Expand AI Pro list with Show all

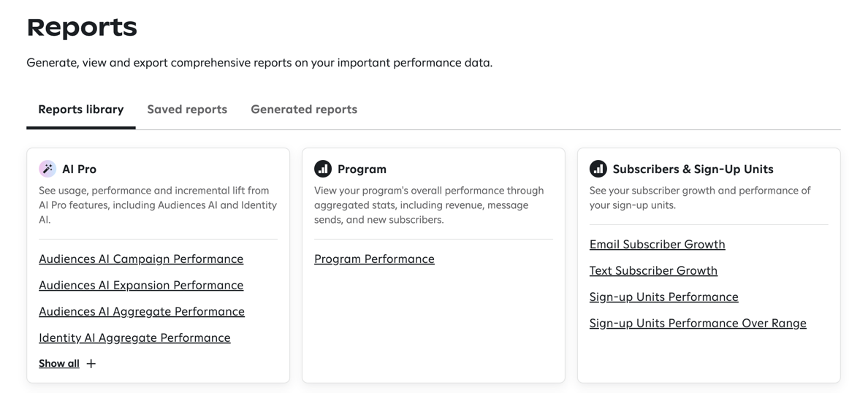(59, 364)
